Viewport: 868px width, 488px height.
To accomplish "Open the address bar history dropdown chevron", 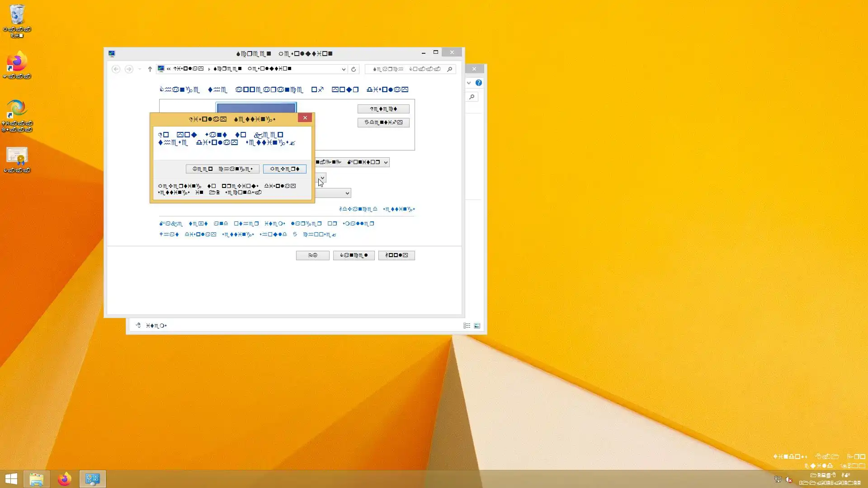I will tap(344, 69).
